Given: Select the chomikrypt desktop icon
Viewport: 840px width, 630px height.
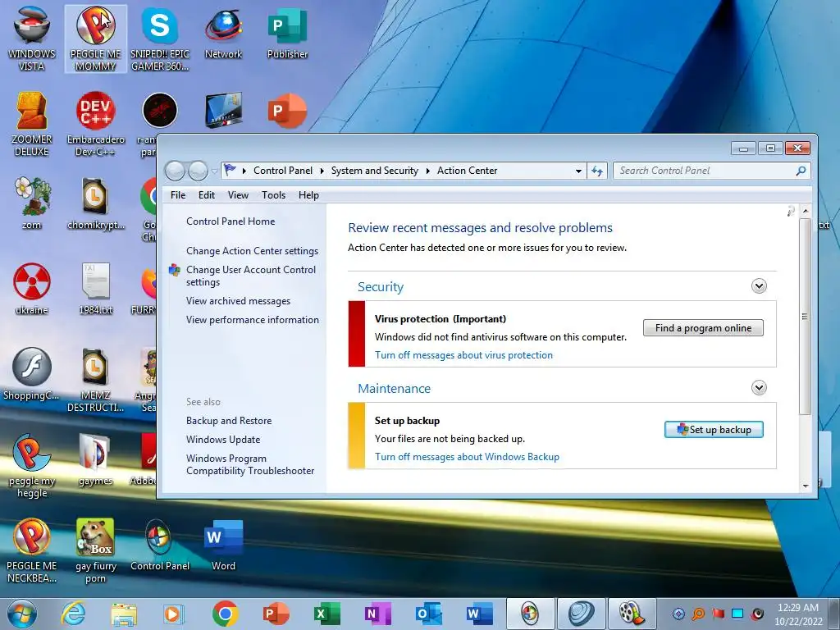Looking at the screenshot, I should pyautogui.click(x=95, y=203).
